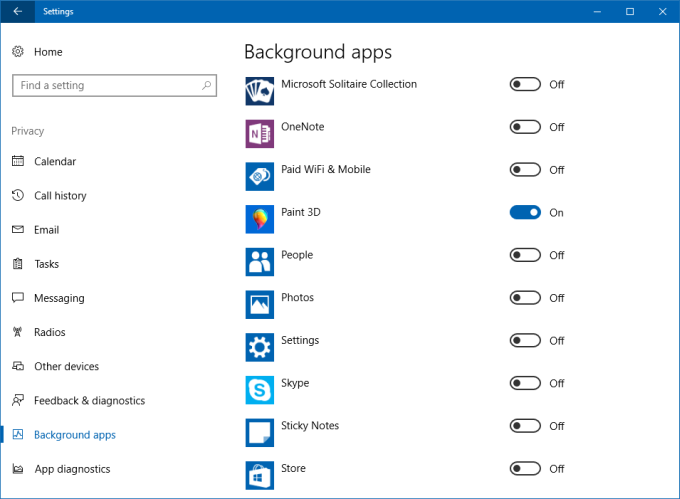Click the Email envelope icon

point(18,229)
